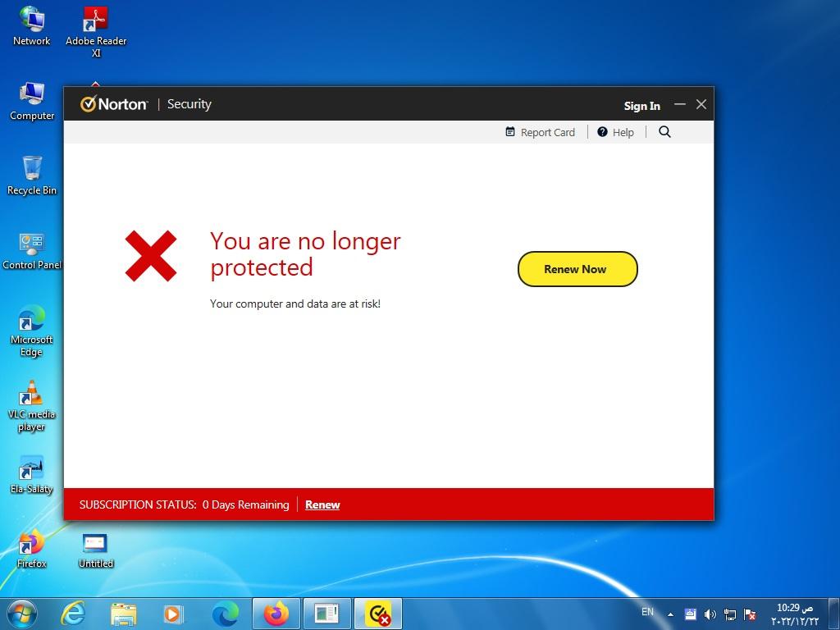Image resolution: width=840 pixels, height=630 pixels.
Task: Click the taskbar clock and date
Action: (795, 614)
